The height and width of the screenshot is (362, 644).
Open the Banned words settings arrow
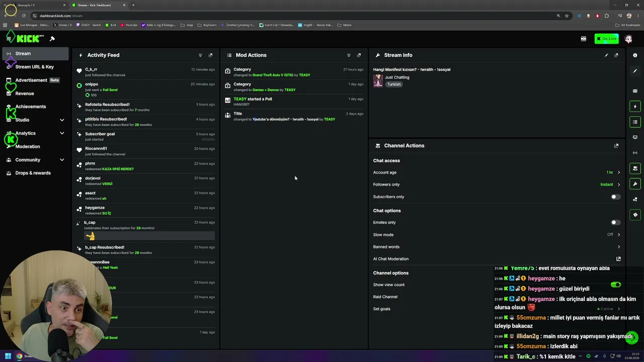[x=618, y=247]
